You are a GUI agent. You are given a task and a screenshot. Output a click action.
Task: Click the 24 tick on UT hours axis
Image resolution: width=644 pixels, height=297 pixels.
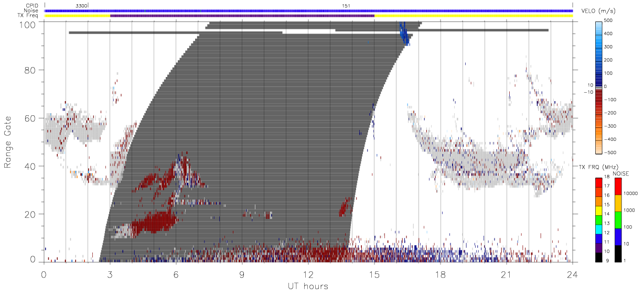click(573, 274)
